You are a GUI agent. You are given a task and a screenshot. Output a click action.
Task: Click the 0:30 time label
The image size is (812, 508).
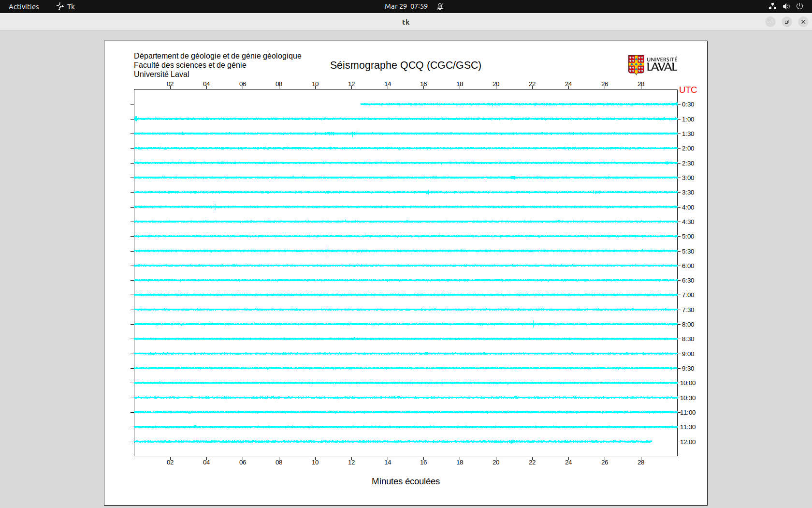688,105
